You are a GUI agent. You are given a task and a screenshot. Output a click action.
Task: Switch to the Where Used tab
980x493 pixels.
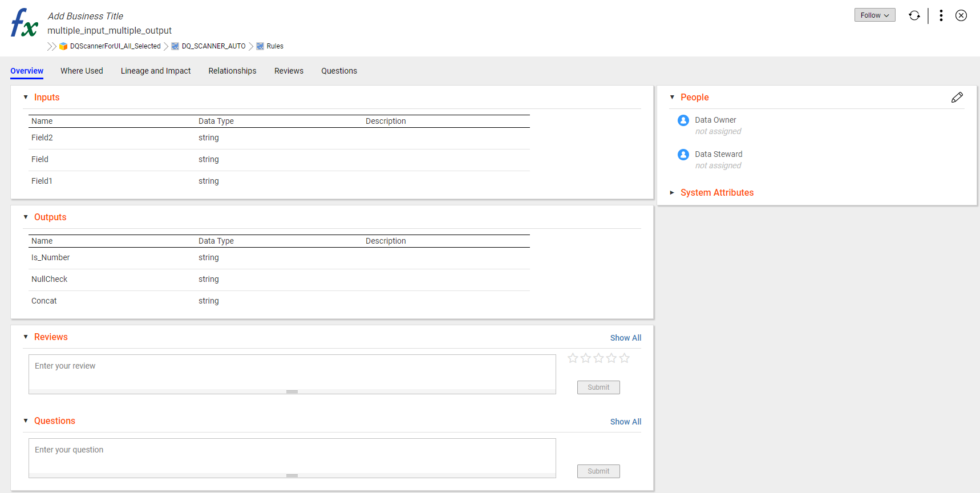coord(82,71)
